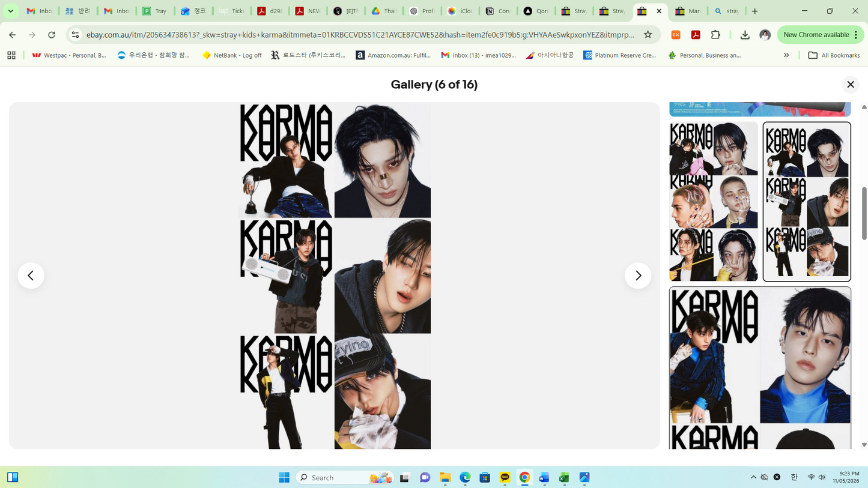Click the scrollbar down arrow in thumbnails
868x488 pixels.
click(864, 445)
